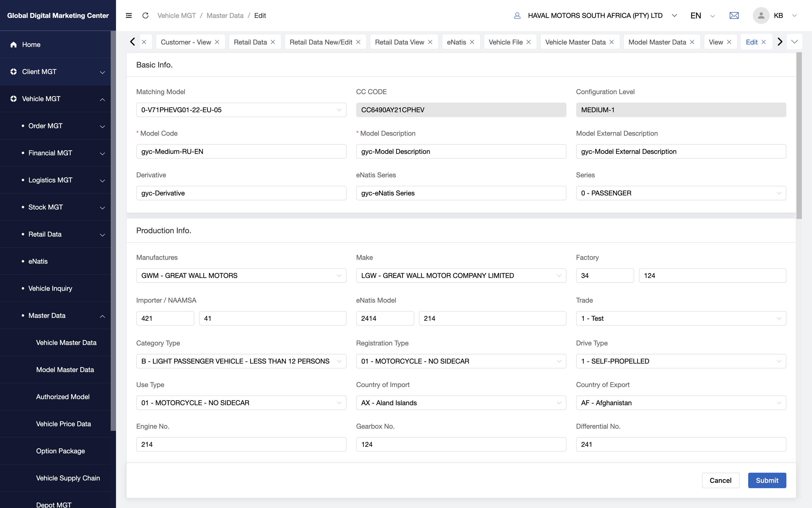Click Master Data breadcrumb link
Viewport: 812px width, 508px height.
pos(225,15)
